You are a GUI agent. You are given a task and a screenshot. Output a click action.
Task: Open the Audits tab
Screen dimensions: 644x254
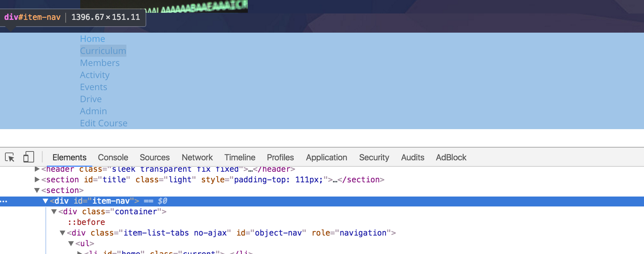click(x=413, y=157)
